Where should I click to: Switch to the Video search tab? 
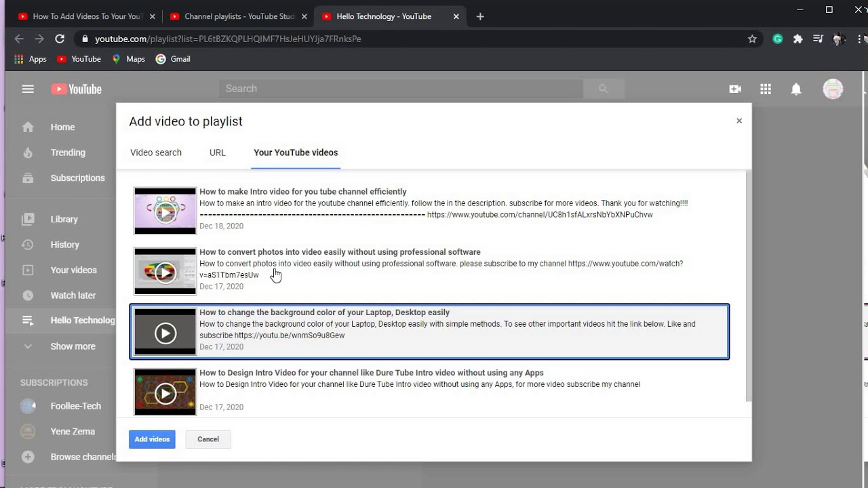click(156, 152)
